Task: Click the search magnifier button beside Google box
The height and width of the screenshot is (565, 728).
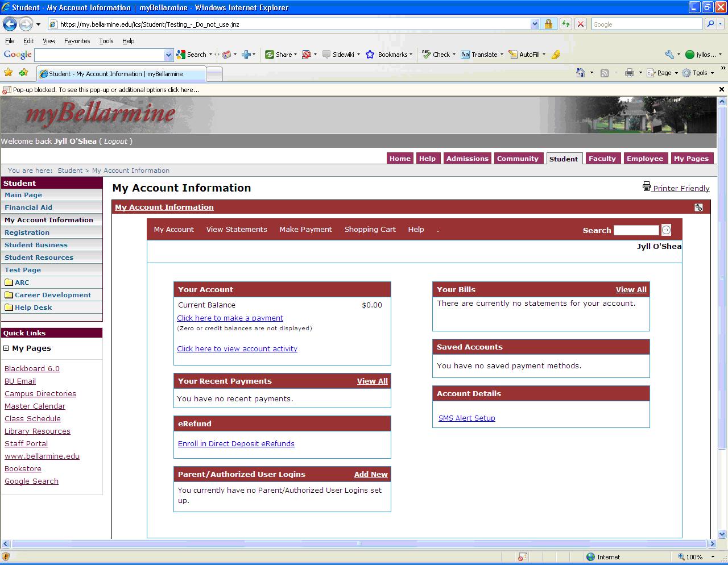Action: 710,24
